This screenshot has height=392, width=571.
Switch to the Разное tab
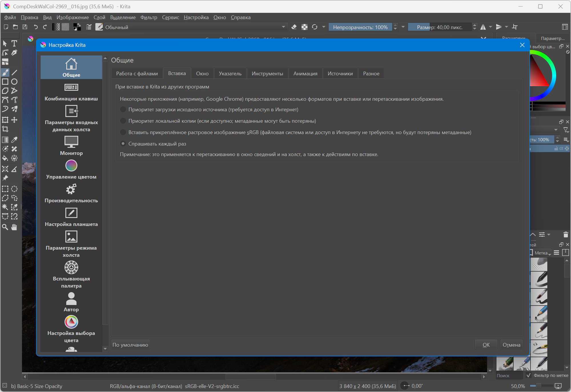click(371, 74)
